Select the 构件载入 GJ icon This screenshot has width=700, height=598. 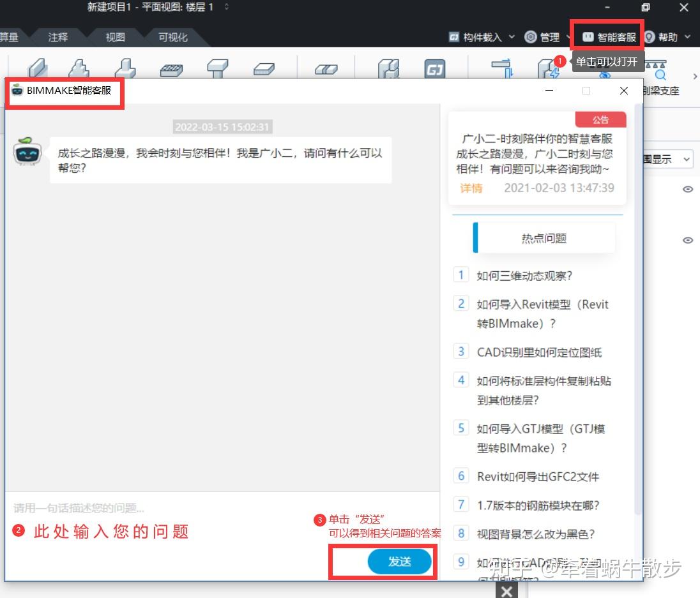(454, 36)
